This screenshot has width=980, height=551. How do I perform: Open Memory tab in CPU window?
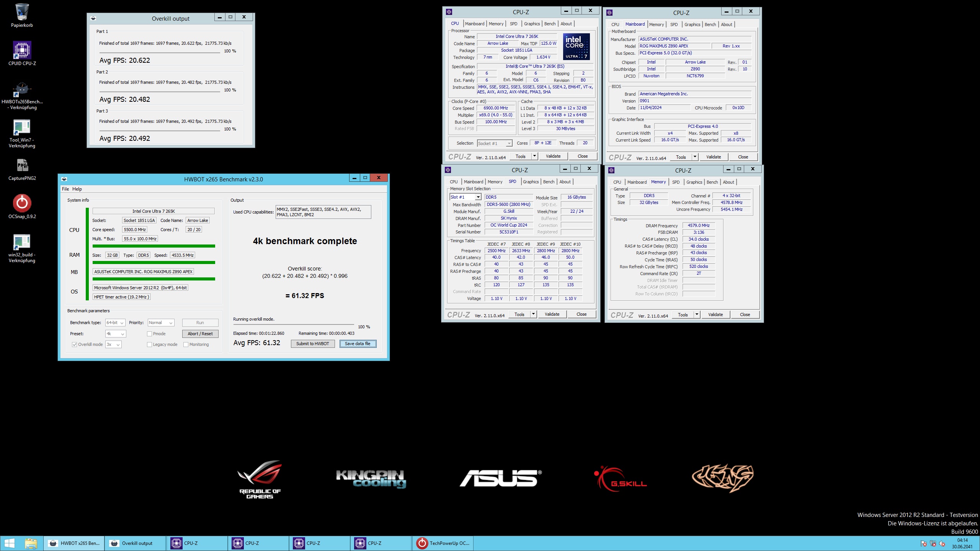click(496, 24)
